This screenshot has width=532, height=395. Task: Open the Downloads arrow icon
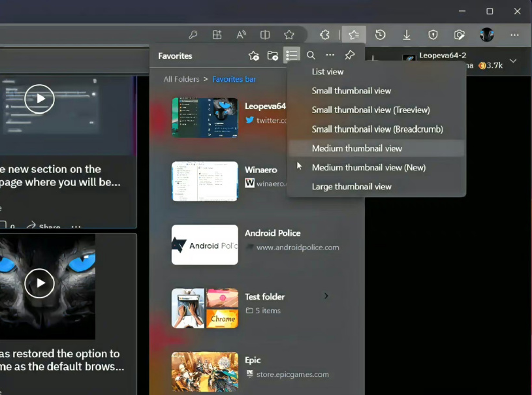407,35
